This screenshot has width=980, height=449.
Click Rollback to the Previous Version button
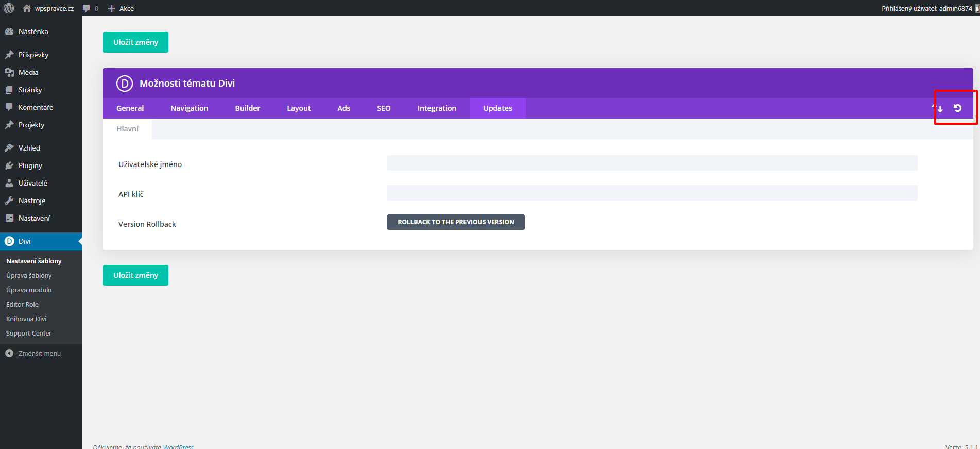pos(456,222)
